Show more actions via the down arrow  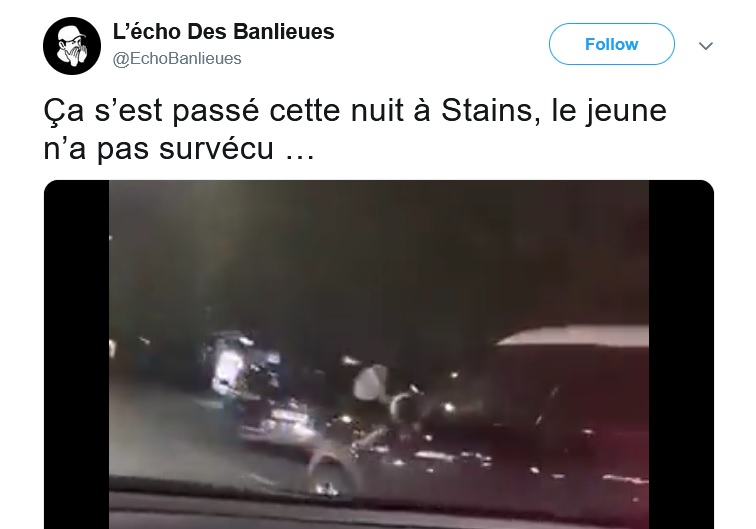coord(705,46)
